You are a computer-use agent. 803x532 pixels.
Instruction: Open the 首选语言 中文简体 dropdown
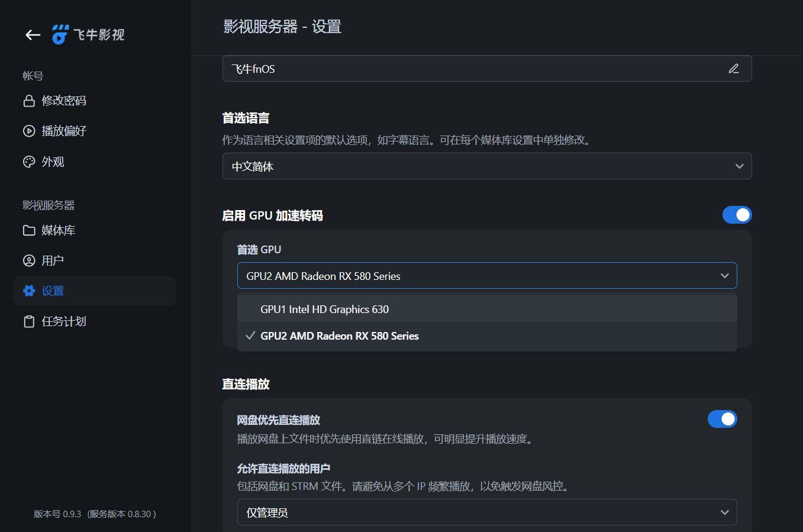[487, 166]
